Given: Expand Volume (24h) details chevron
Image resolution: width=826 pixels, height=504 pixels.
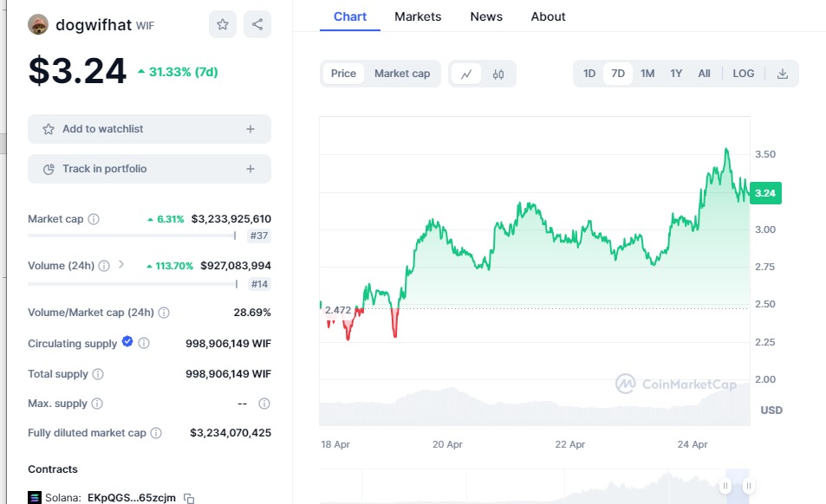Looking at the screenshot, I should [x=121, y=265].
